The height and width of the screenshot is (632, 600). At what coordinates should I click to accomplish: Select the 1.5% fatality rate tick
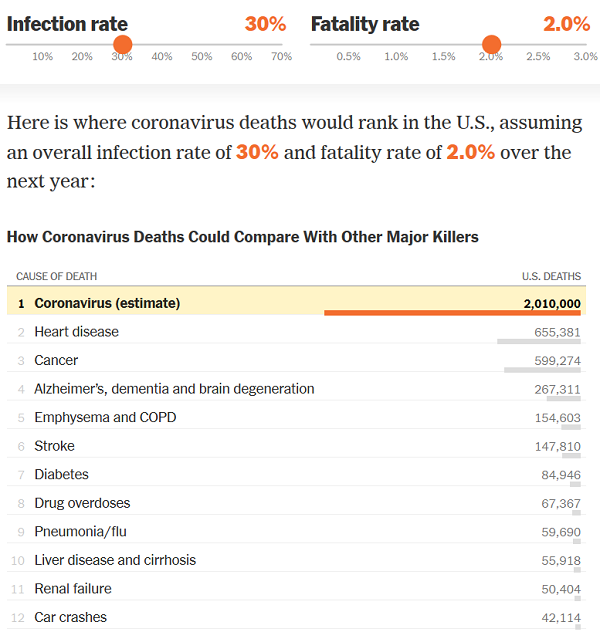coord(443,57)
